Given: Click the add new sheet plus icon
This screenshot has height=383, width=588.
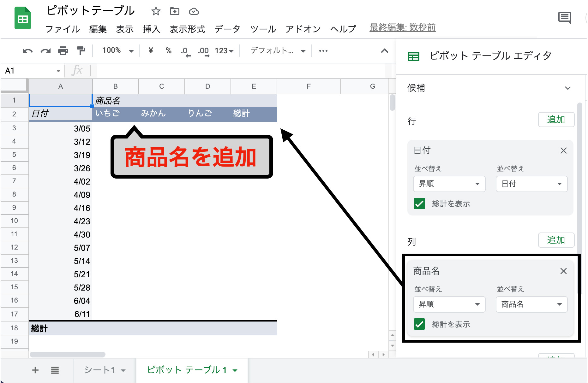Looking at the screenshot, I should tap(35, 370).
